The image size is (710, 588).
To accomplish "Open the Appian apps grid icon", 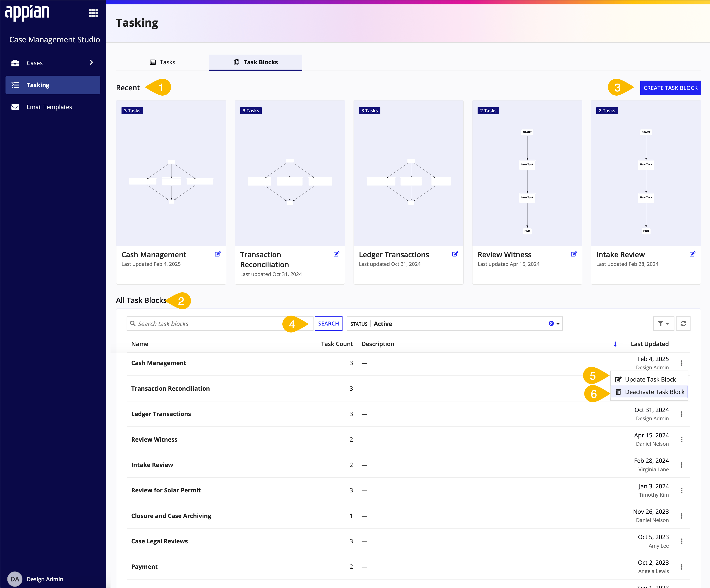I will [93, 13].
